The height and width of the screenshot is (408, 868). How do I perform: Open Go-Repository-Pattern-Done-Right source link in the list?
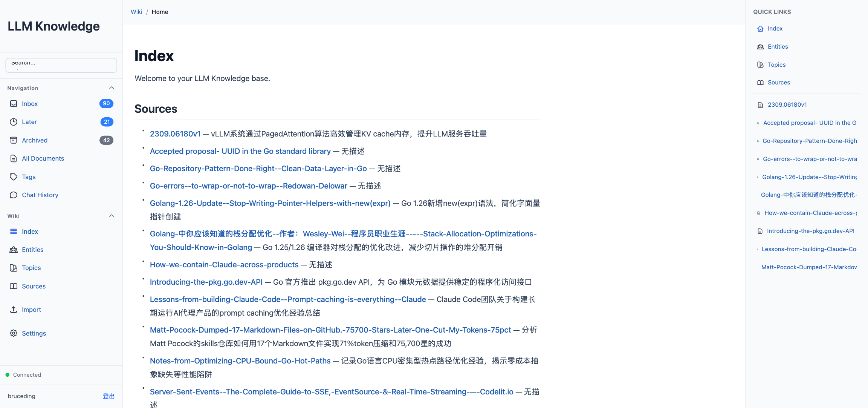(258, 169)
